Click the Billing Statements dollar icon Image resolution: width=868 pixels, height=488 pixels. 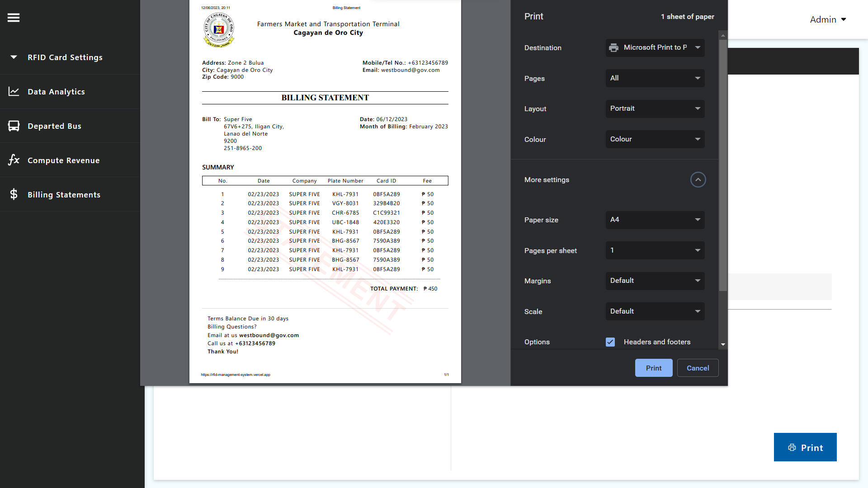pos(14,194)
